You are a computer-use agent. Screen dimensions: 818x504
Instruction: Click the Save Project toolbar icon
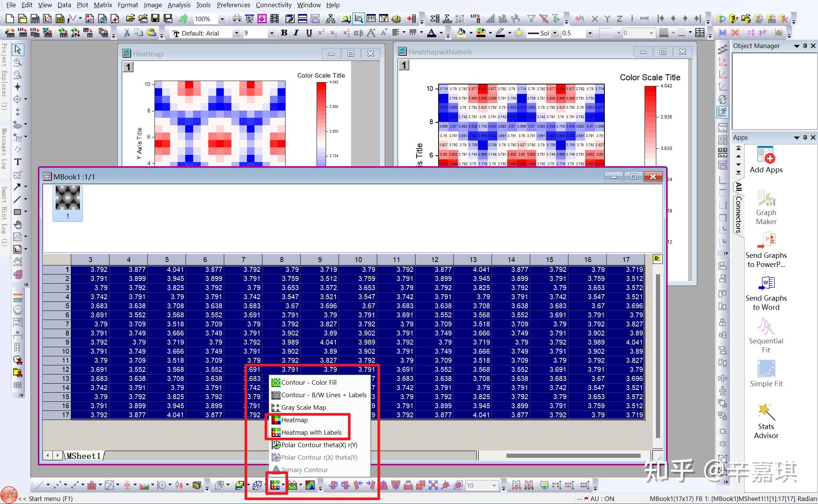pyautogui.click(x=155, y=18)
